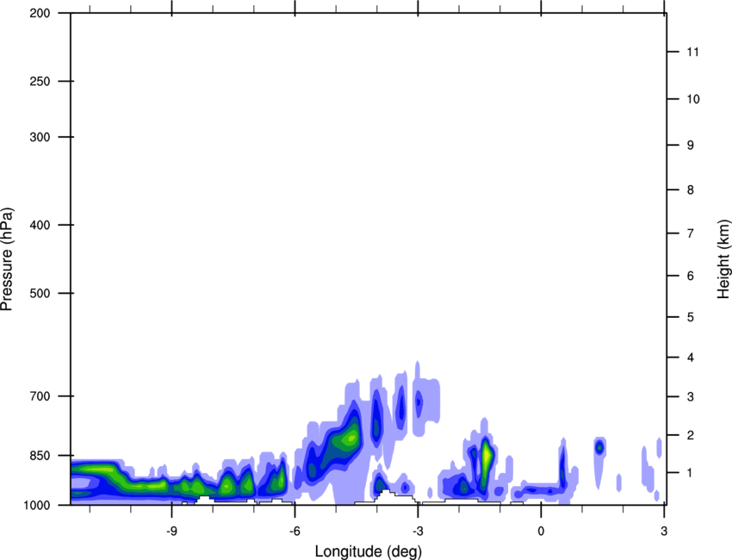Pick the 4 km height label
Viewport: 732px width, 560px height.
[691, 358]
